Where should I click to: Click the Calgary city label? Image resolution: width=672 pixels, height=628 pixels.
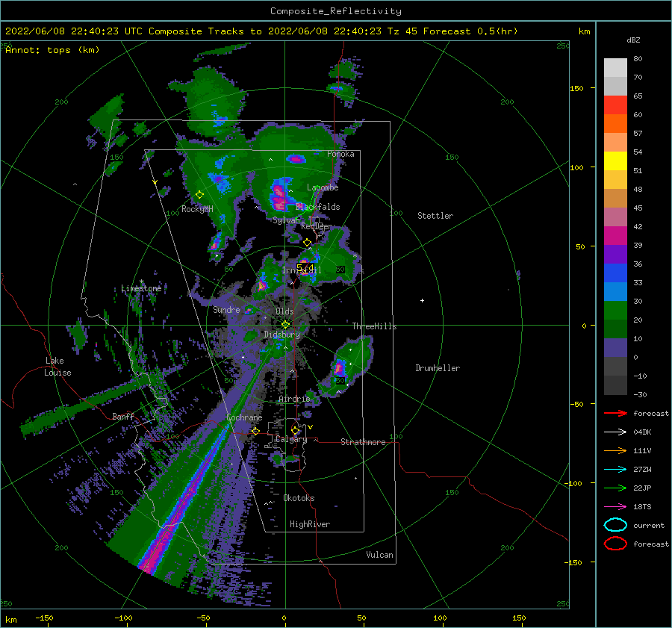click(x=291, y=439)
